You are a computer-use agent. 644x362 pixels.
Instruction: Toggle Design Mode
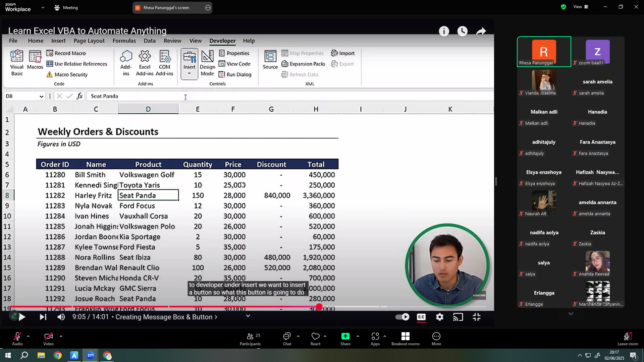207,63
